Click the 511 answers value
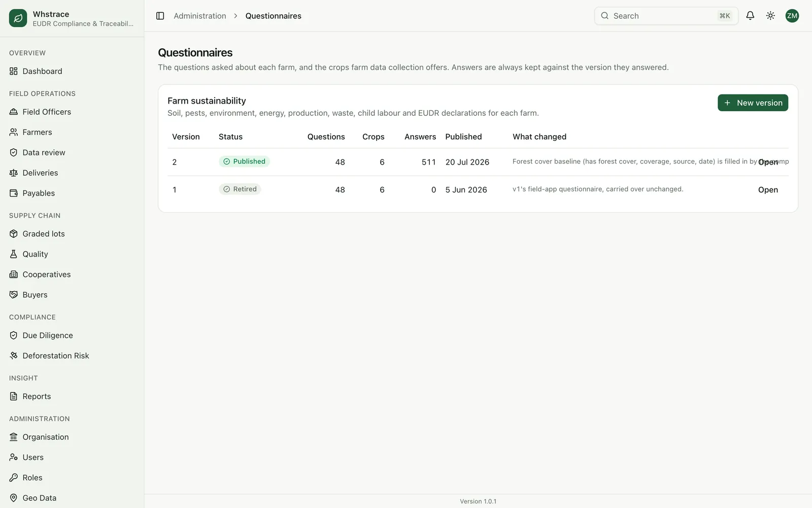Image resolution: width=812 pixels, height=508 pixels. pos(429,162)
